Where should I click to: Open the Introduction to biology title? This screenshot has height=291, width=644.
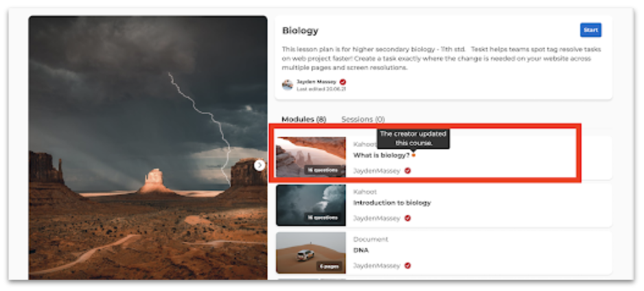click(392, 202)
